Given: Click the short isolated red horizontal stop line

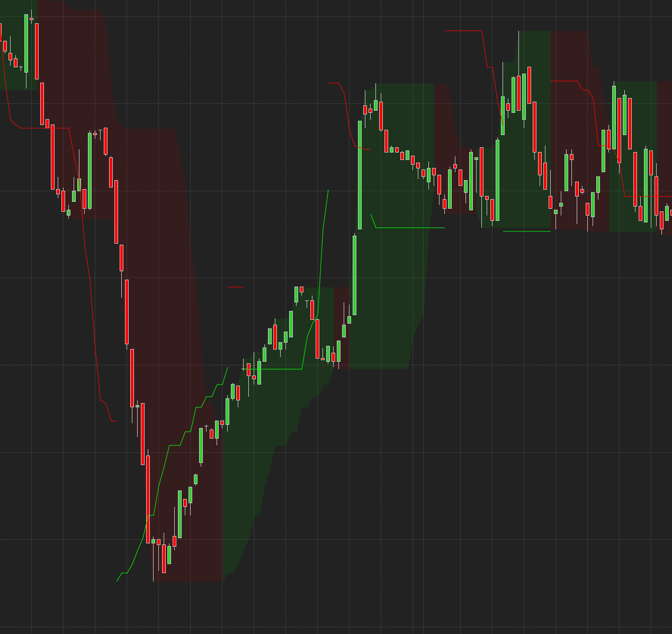Looking at the screenshot, I should 236,287.
